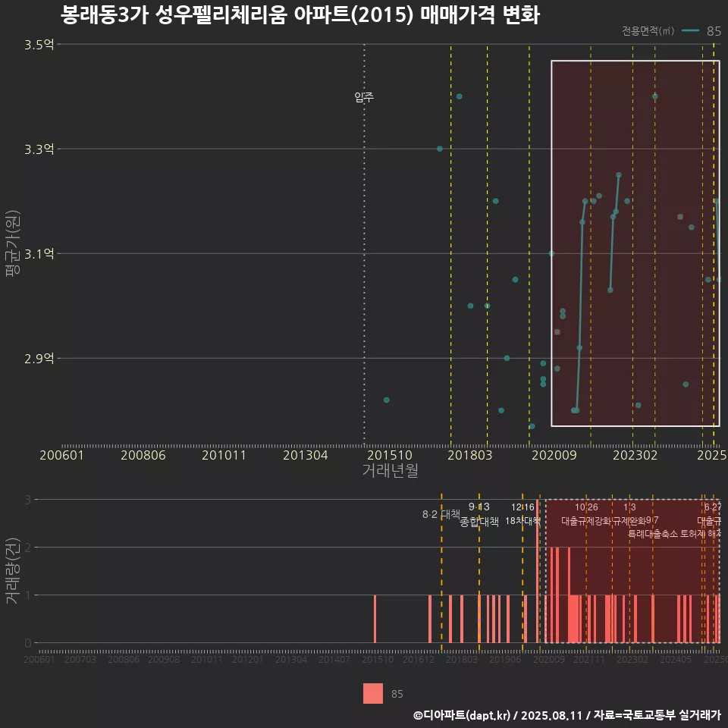Click the 거래량(건) axis title
Image resolution: width=728 pixels, height=728 pixels.
pos(11,570)
